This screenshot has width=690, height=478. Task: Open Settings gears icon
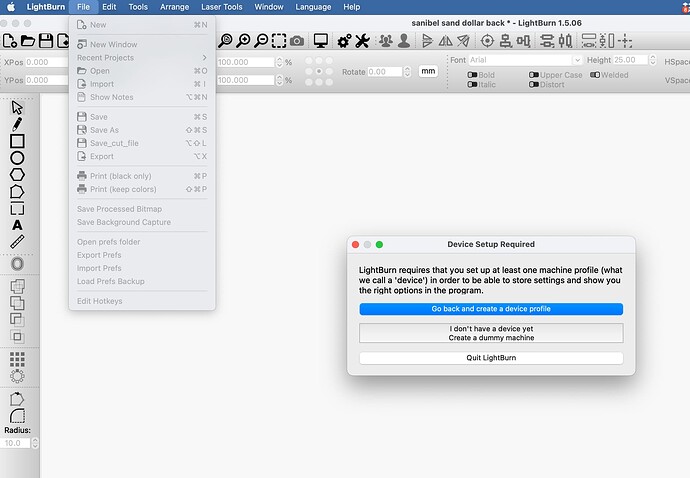click(x=344, y=41)
